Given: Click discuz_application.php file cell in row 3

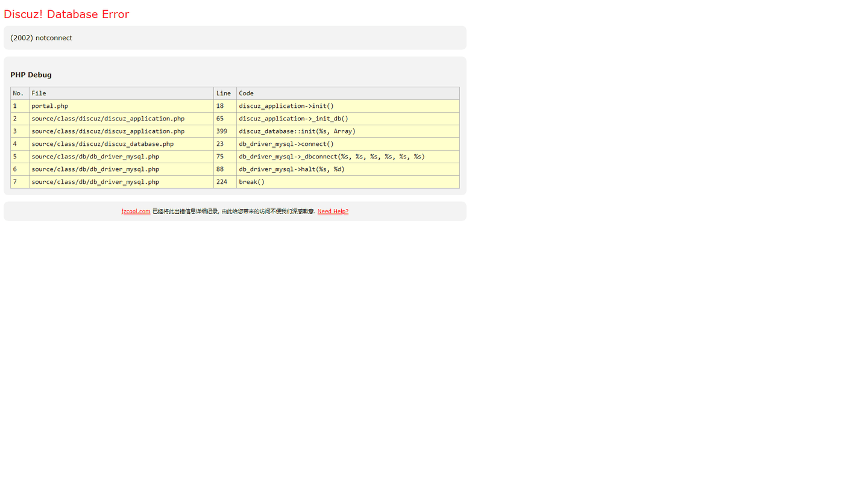Looking at the screenshot, I should (x=121, y=131).
